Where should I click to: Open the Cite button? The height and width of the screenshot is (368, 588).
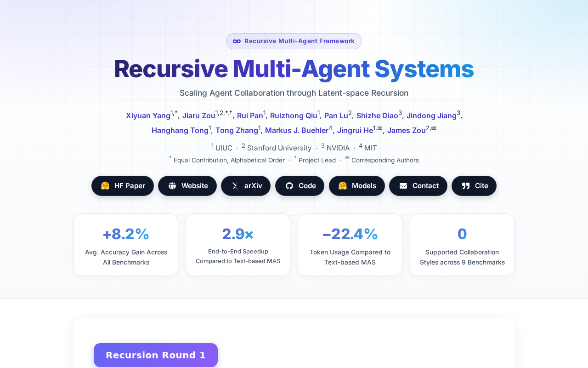coord(474,186)
